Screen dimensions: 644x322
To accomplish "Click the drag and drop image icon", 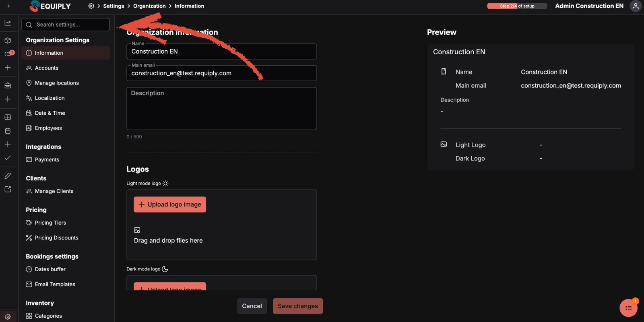I will 137,230.
